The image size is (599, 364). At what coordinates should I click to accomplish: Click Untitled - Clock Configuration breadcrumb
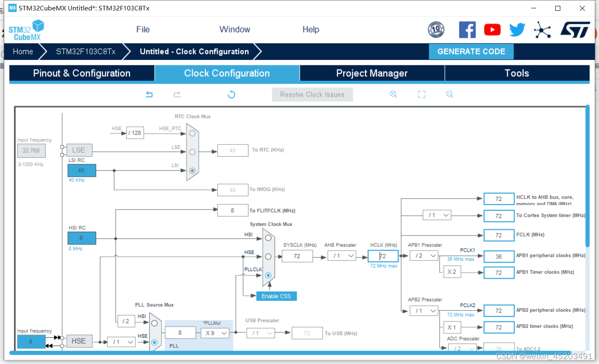pos(194,52)
